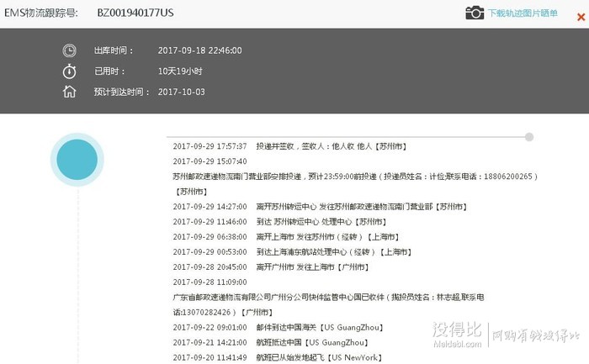The height and width of the screenshot is (364, 589).
Task: Click the stopwatch icon beside 已用时
Action: point(70,71)
